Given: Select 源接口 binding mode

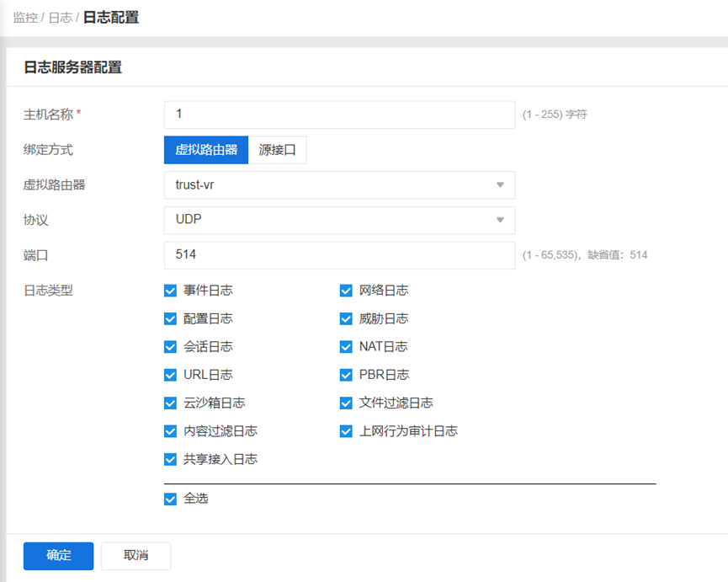Looking at the screenshot, I should coord(278,150).
